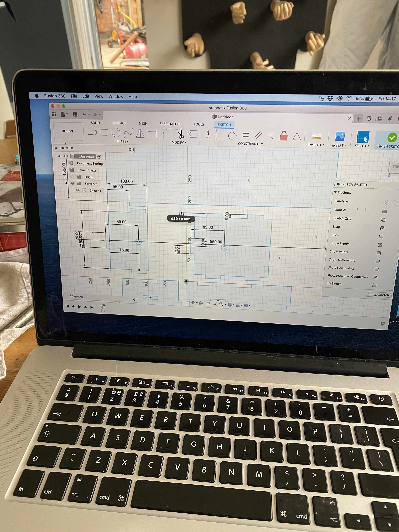Open the notifications bell

point(390,118)
